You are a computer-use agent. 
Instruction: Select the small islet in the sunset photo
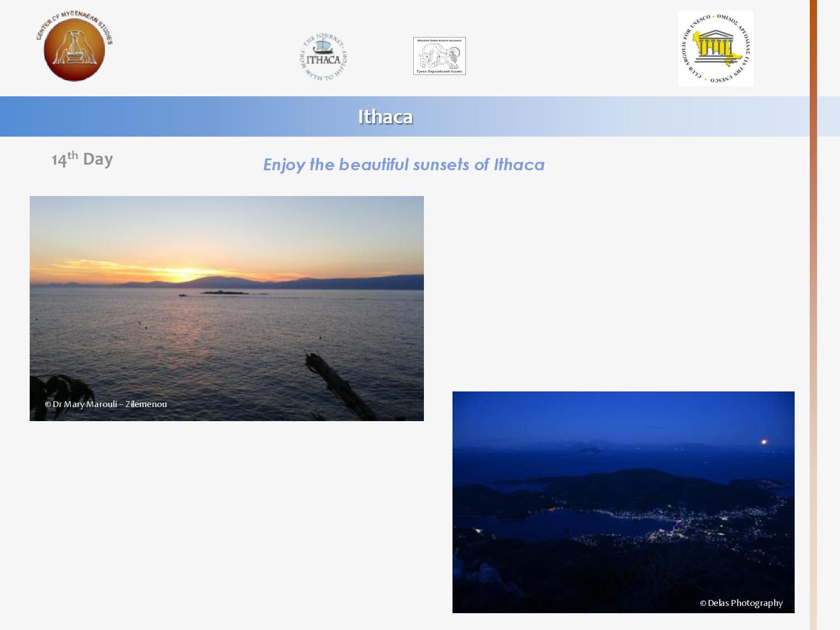coord(224,292)
